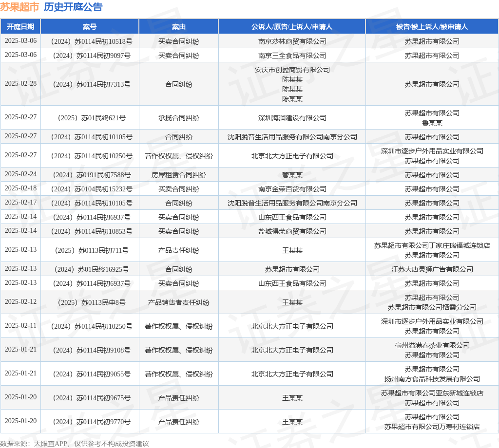499x448 pixels.
Task: Select plaintiff 南京莎林商贸有限公司
Action: [x=292, y=42]
